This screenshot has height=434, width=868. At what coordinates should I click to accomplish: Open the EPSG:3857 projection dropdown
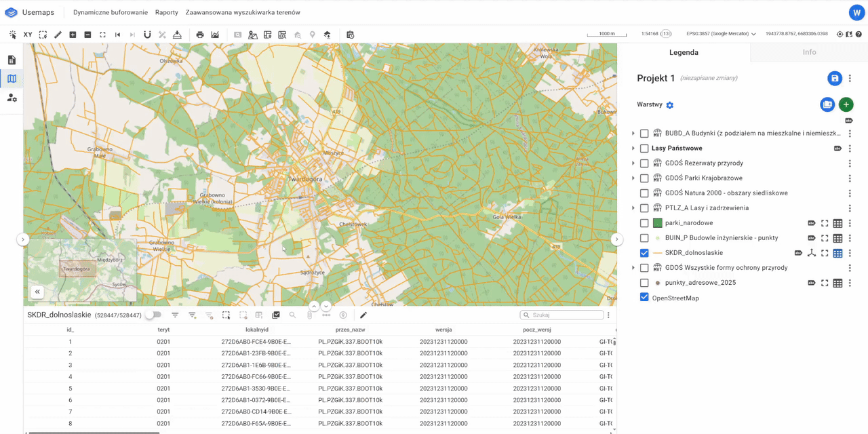click(721, 34)
